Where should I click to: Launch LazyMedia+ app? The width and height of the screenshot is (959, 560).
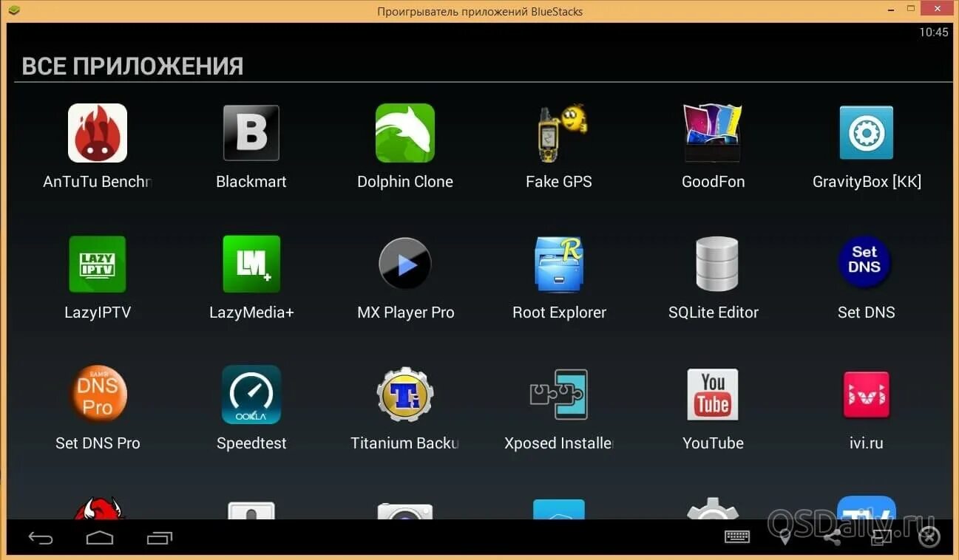coord(251,264)
